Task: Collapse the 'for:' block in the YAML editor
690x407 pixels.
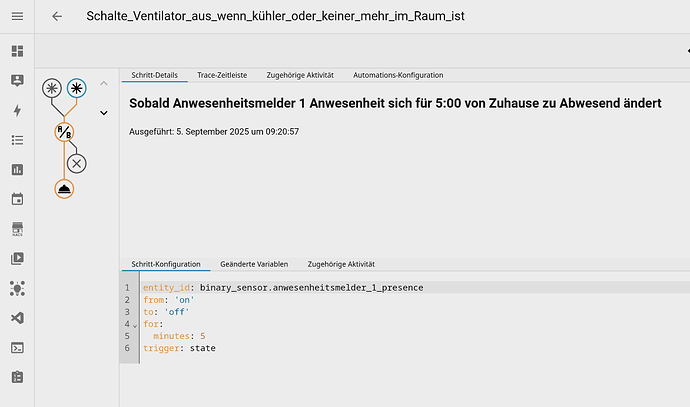Action: point(135,325)
